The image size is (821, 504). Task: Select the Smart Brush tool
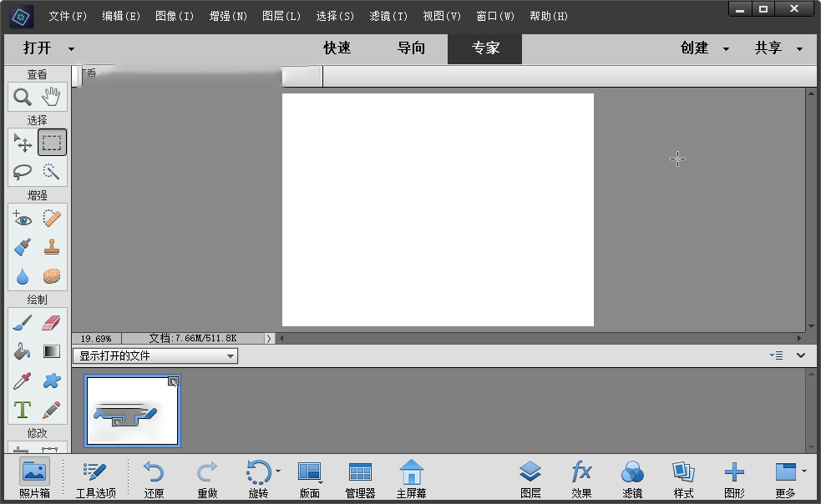pyautogui.click(x=23, y=246)
